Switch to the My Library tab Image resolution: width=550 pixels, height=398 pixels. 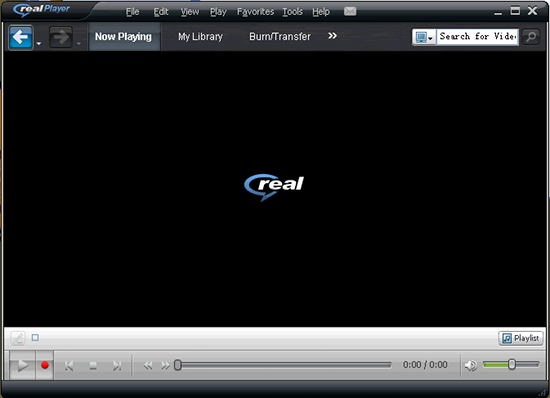pos(200,37)
